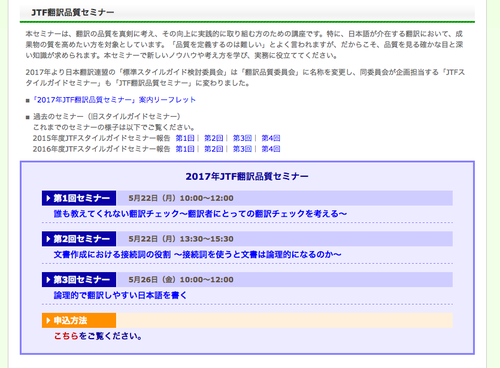Open 2016年度 seminar report 第2回 link
The image size is (500, 368).
coord(214,149)
